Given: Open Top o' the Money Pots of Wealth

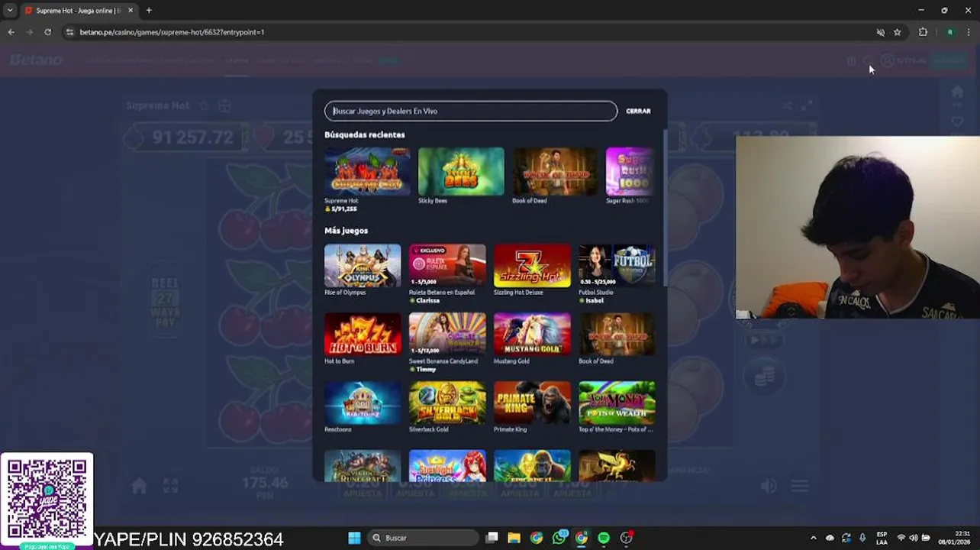Looking at the screenshot, I should point(617,403).
